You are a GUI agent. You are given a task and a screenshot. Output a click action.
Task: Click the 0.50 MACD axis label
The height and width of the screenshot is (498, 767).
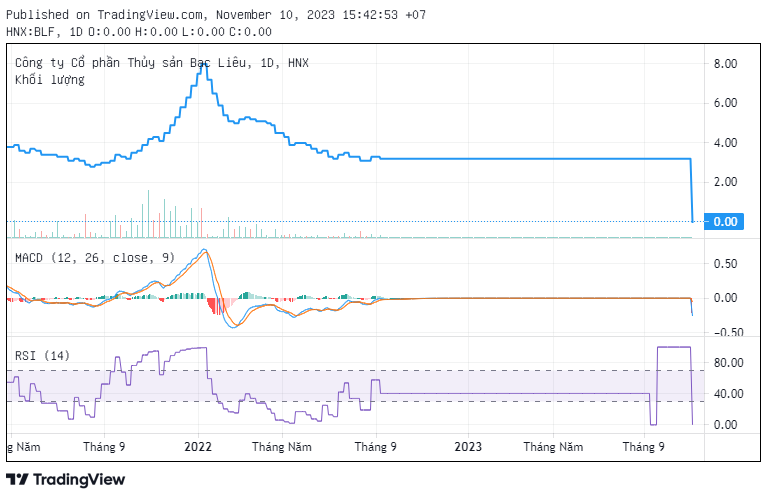click(x=725, y=264)
